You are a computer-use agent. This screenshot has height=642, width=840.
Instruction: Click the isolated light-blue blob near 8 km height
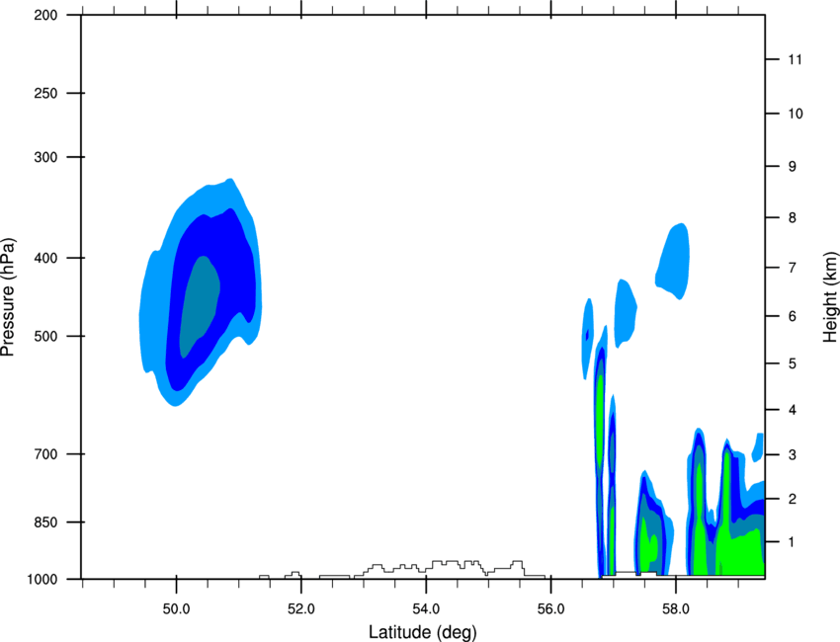click(673, 261)
